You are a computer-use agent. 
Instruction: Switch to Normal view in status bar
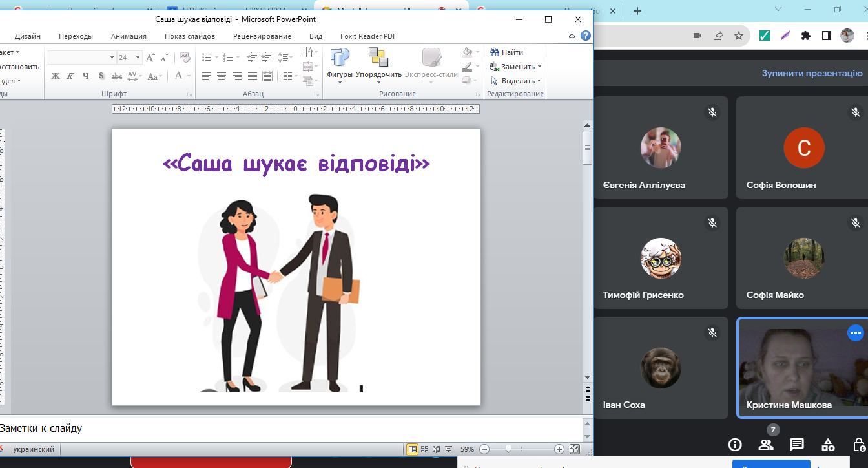(x=412, y=449)
